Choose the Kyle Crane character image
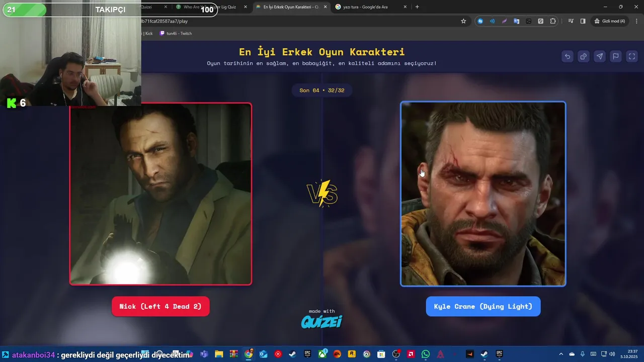 [483, 194]
